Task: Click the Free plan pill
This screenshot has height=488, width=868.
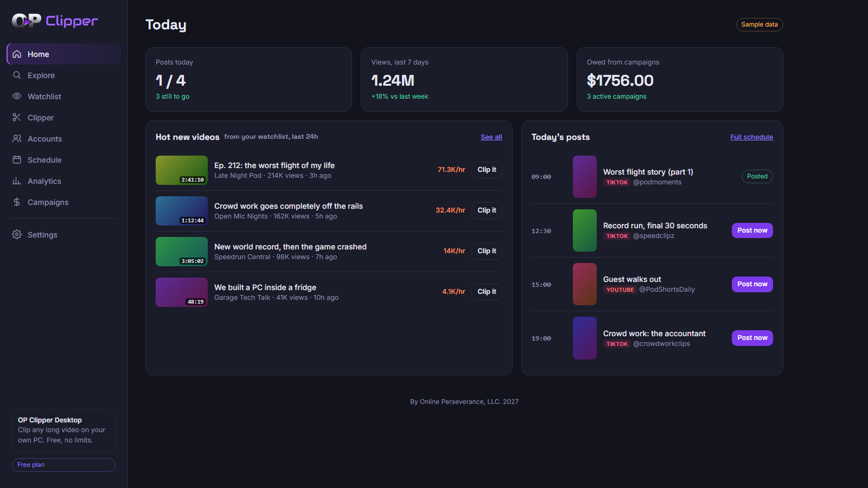Action: (63, 465)
